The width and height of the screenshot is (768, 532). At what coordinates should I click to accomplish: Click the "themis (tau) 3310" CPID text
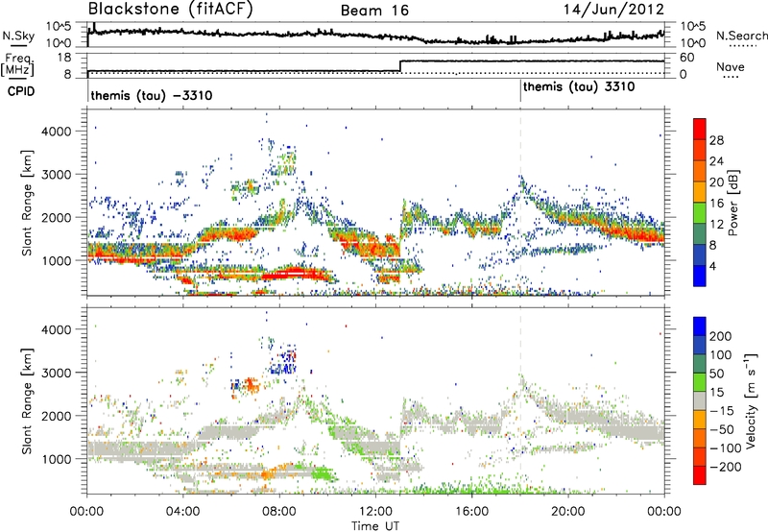coord(579,86)
